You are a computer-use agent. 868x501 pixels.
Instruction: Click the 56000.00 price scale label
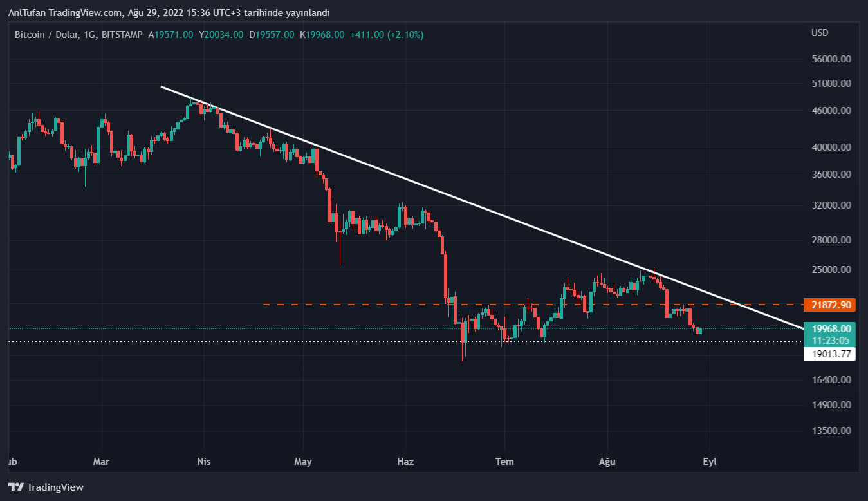click(832, 59)
